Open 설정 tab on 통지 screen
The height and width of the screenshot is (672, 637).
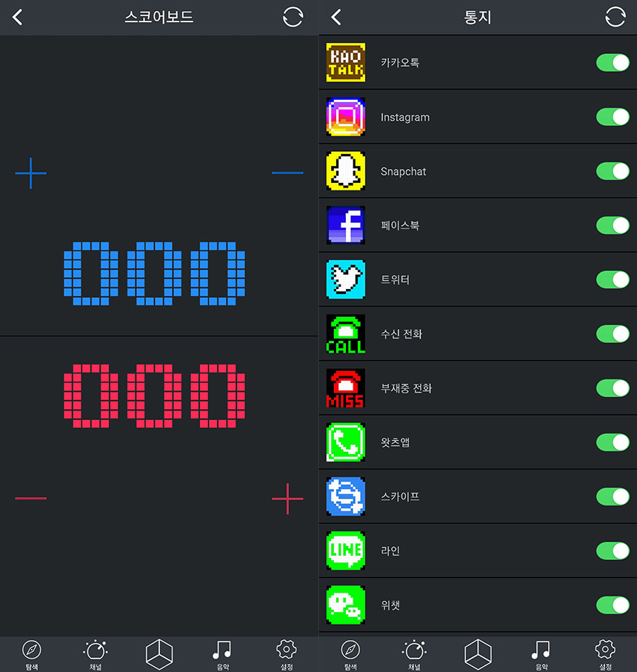pos(605,655)
